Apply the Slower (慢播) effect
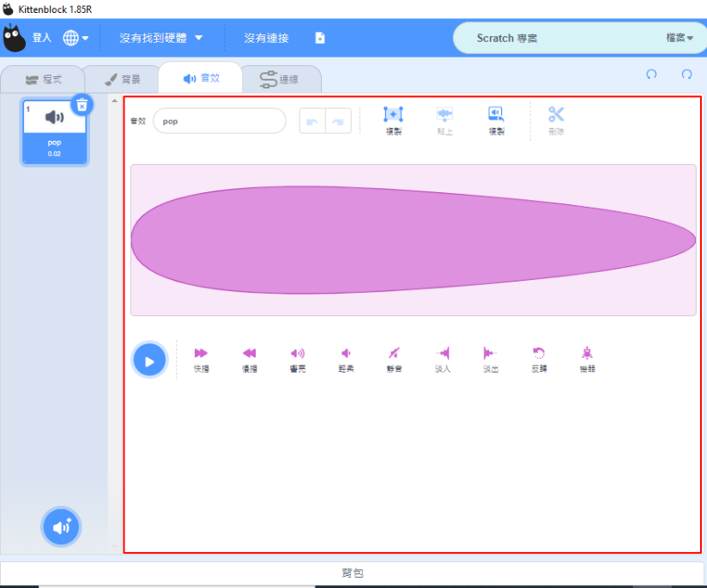The height and width of the screenshot is (588, 707). pyautogui.click(x=250, y=361)
